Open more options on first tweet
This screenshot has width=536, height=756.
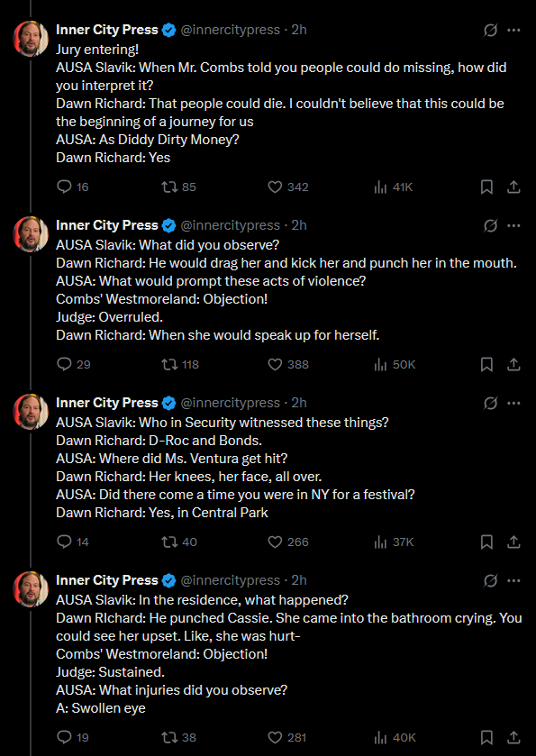[x=513, y=30]
